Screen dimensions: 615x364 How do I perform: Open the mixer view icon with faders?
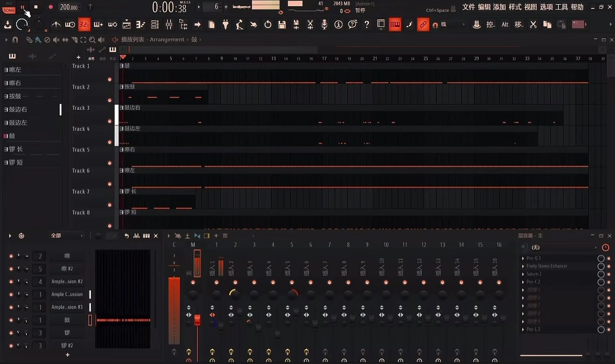pyautogui.click(x=169, y=25)
